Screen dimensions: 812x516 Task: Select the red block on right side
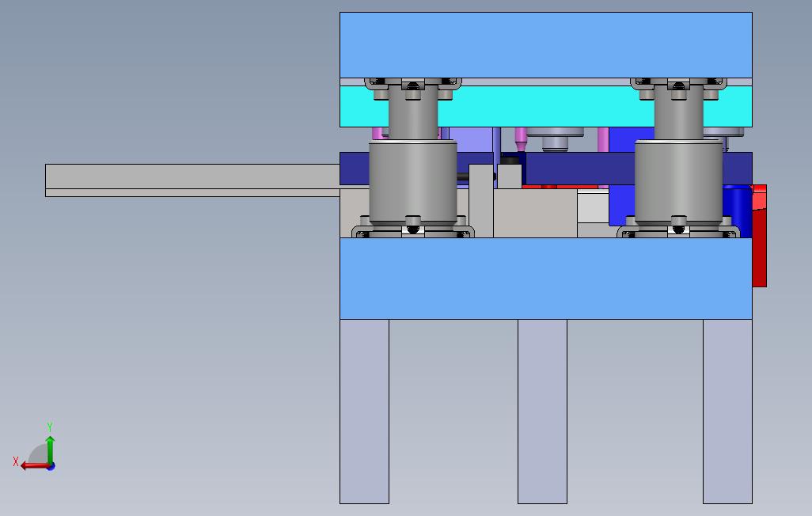(x=759, y=236)
